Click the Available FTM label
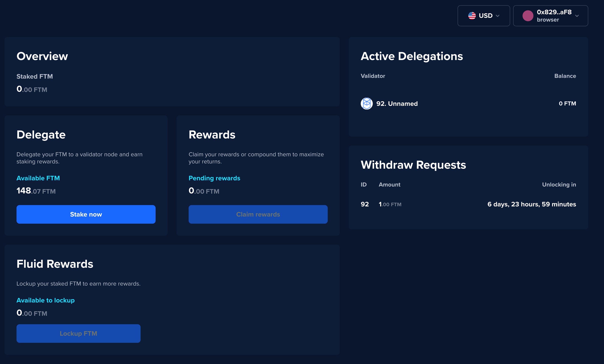This screenshot has width=604, height=364. tap(38, 178)
